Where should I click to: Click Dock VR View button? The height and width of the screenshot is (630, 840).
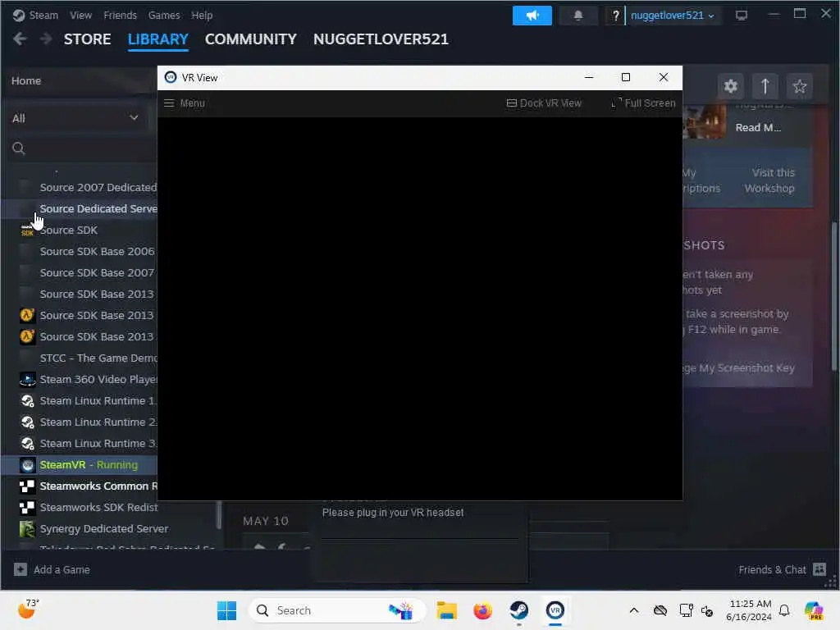click(x=544, y=103)
